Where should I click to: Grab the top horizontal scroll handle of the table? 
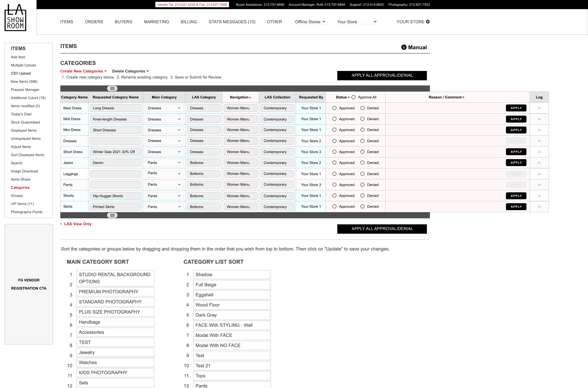pyautogui.click(x=112, y=88)
